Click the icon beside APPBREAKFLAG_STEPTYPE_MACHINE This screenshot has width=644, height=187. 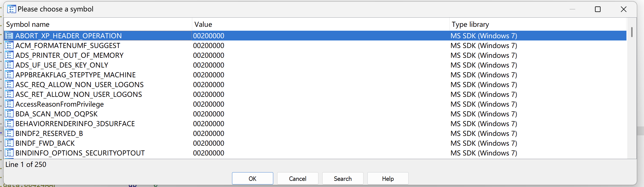[x=9, y=75]
